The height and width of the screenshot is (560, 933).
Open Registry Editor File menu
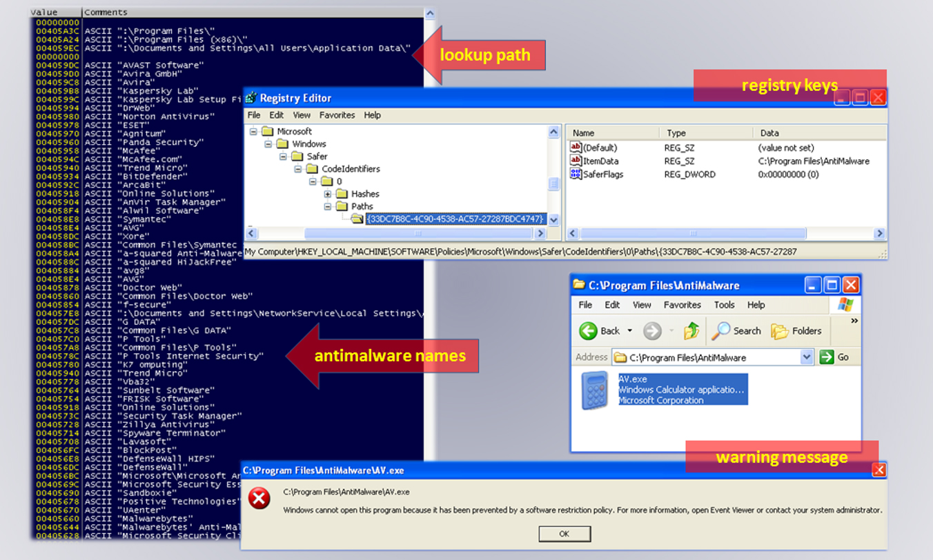[254, 115]
